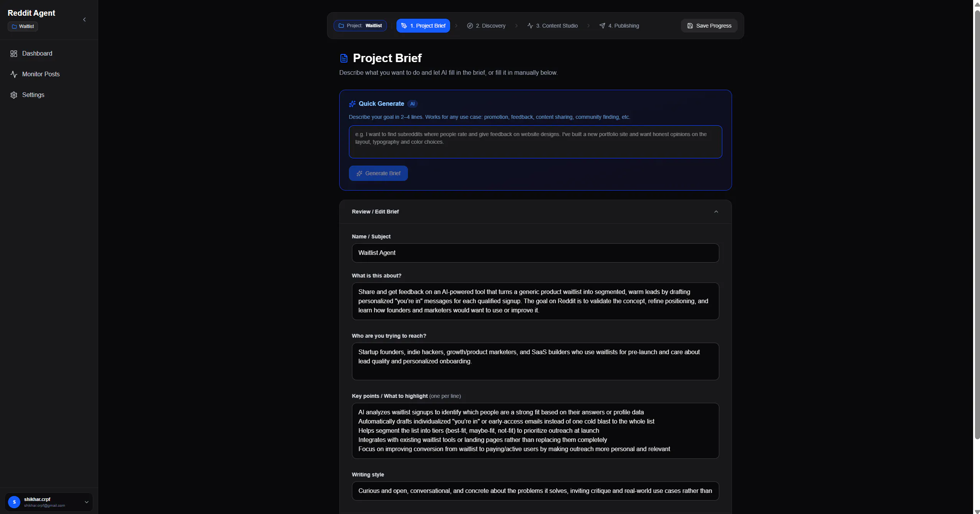Screen dimensions: 980x514
Task: Collapse the sidebar with the chevron arrow
Action: pyautogui.click(x=84, y=20)
